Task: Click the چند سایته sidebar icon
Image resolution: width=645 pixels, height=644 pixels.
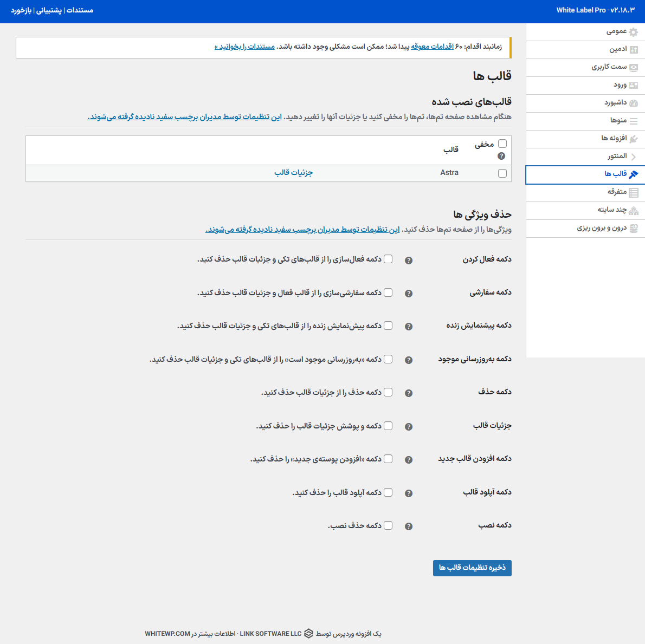Action: click(x=633, y=210)
